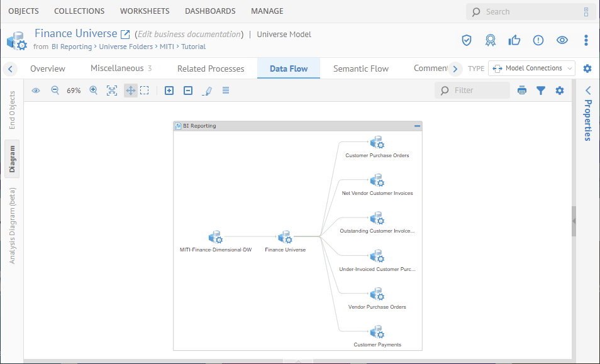
Task: Click the fit diagram to screen icon
Action: coord(112,91)
